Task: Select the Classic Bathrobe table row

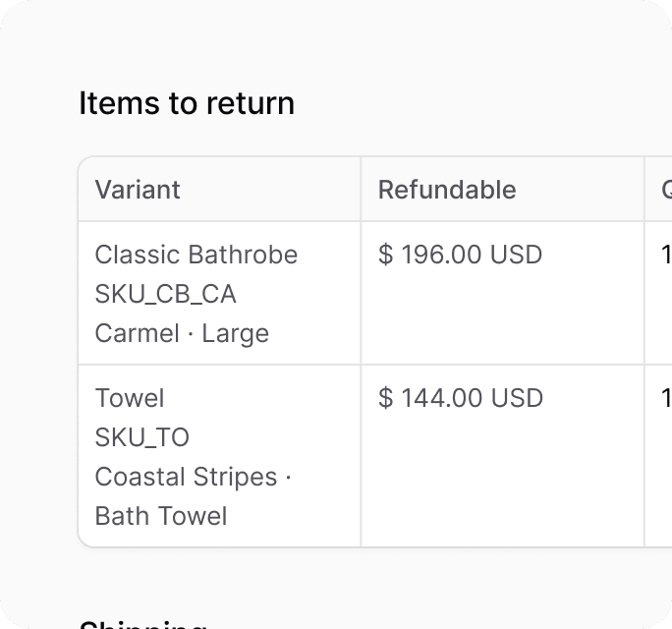Action: pos(375,293)
